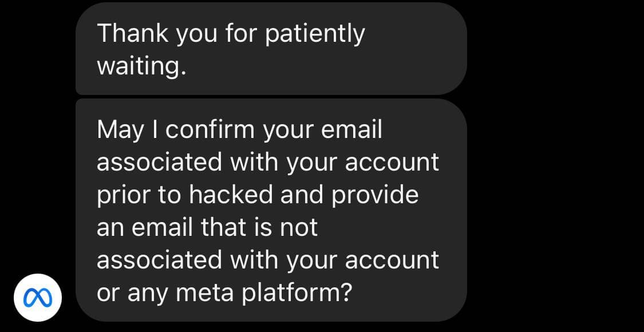Click the second 'associated with your account' line
This screenshot has width=644, height=332.
point(268,260)
